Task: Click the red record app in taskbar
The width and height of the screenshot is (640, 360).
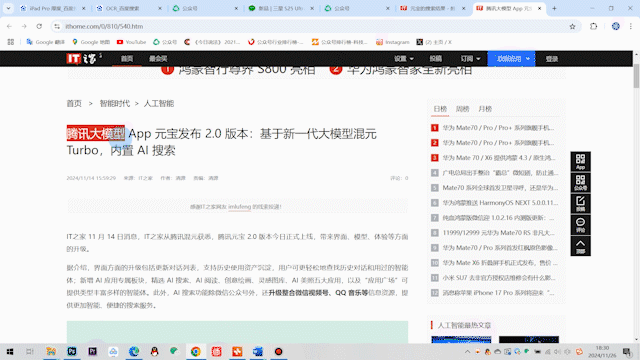Action: click(x=278, y=351)
